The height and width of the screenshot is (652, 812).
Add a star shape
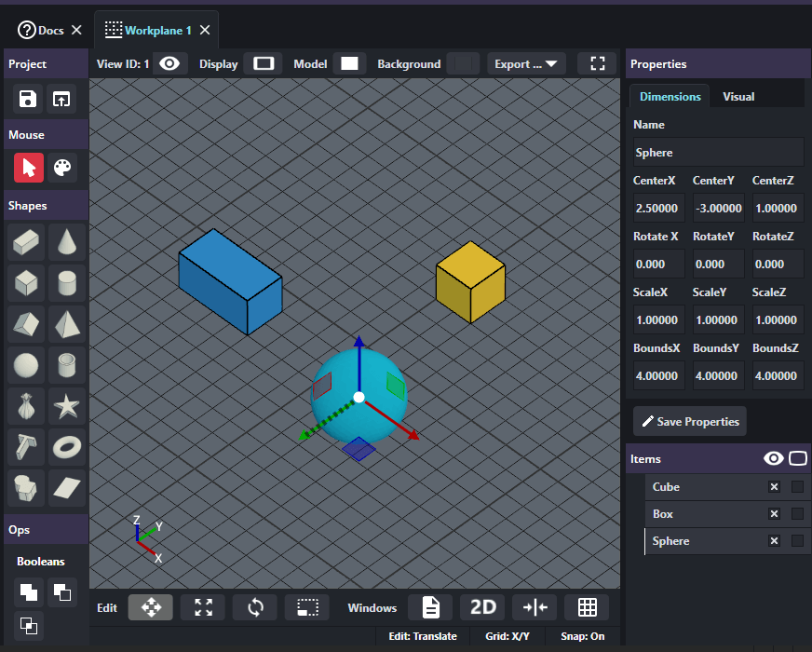point(67,406)
